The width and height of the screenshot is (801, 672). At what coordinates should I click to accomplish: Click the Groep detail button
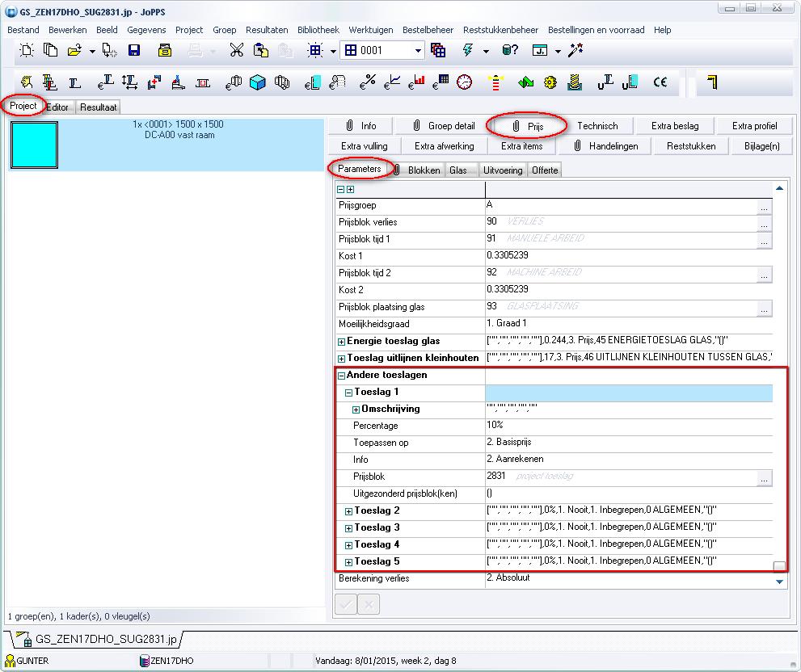[x=444, y=126]
